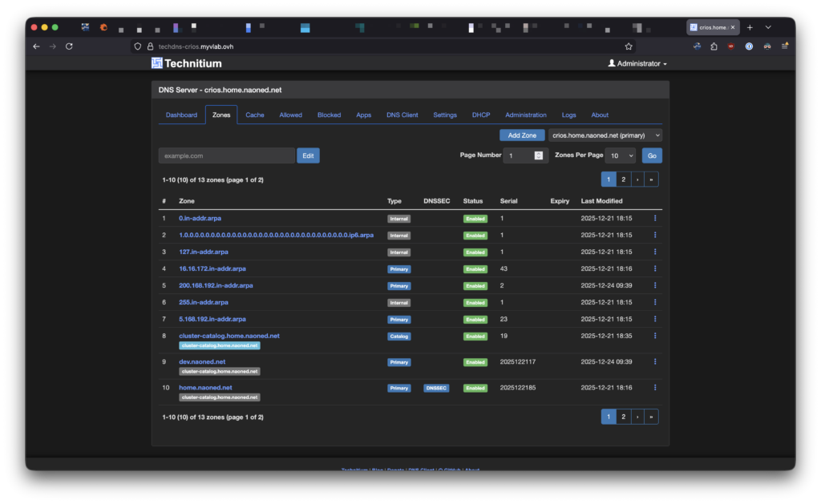Expand the Administrator user menu
The height and width of the screenshot is (504, 821).
[x=637, y=63]
